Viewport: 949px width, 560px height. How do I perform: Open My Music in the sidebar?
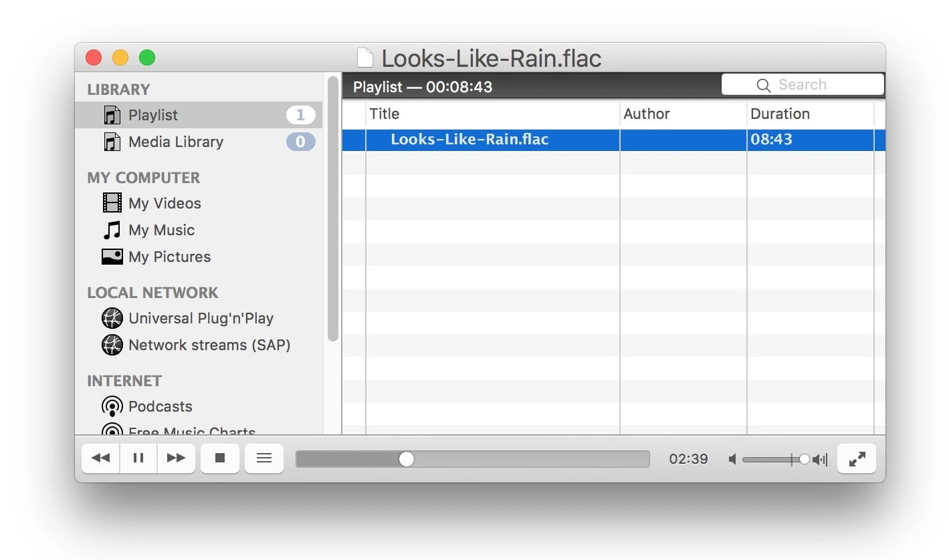161,230
